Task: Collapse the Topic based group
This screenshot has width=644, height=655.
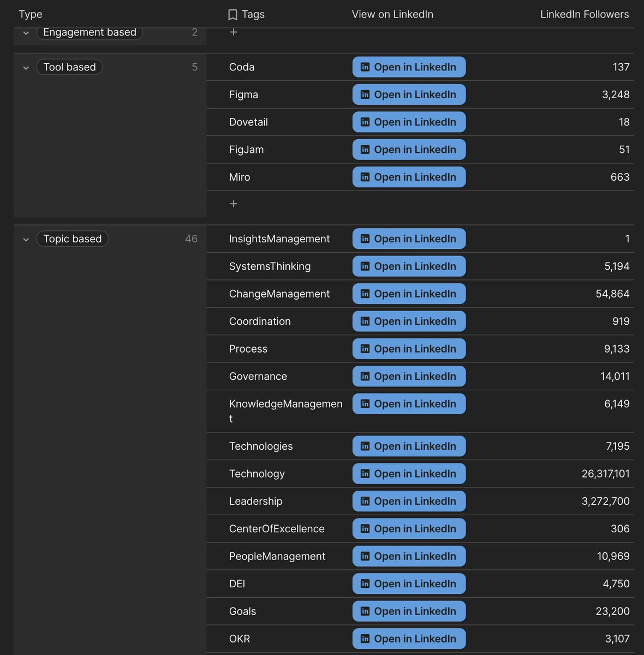Action: (26, 240)
